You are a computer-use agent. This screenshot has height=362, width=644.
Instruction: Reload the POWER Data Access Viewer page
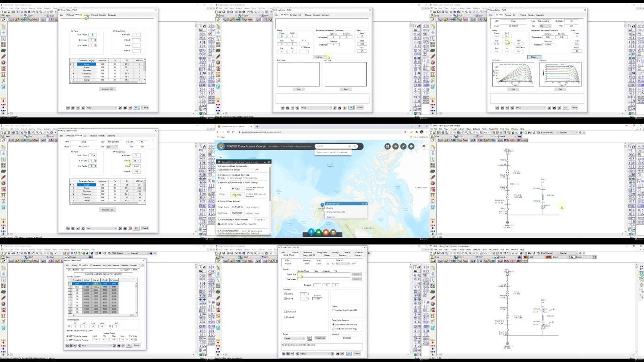click(228, 132)
